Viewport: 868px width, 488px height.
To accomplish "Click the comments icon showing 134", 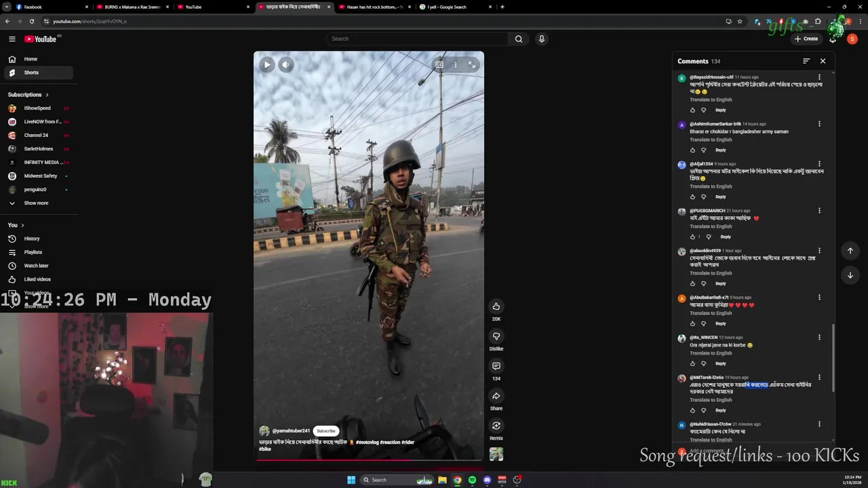I will (x=496, y=366).
